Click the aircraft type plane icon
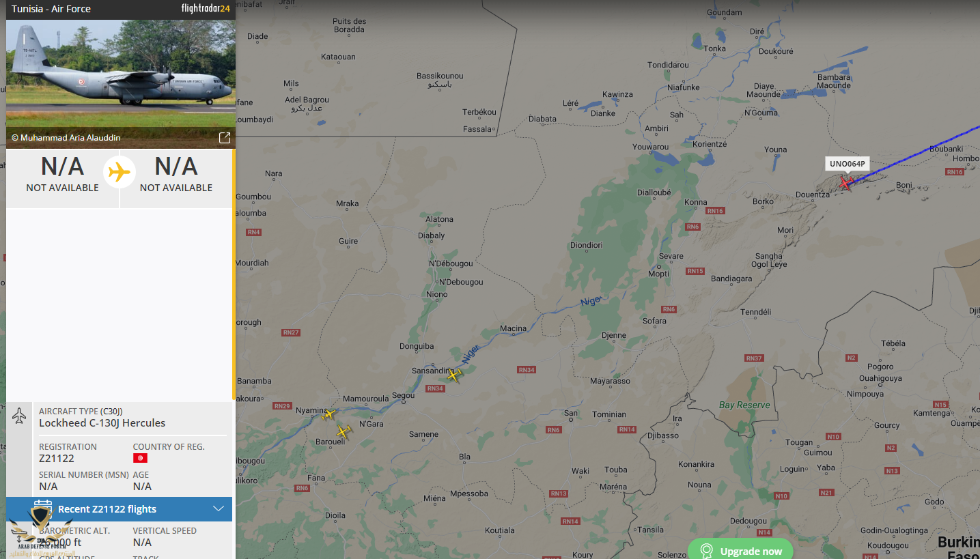Viewport: 980px width, 559px height. pyautogui.click(x=19, y=415)
